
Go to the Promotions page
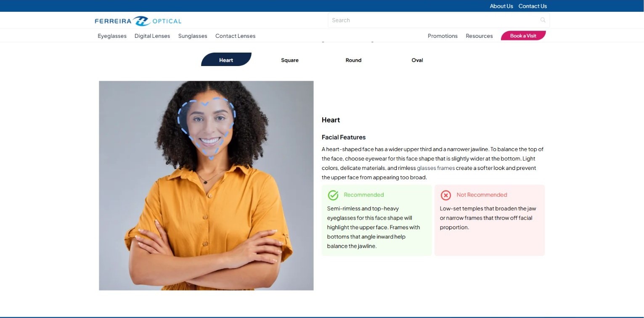click(443, 36)
